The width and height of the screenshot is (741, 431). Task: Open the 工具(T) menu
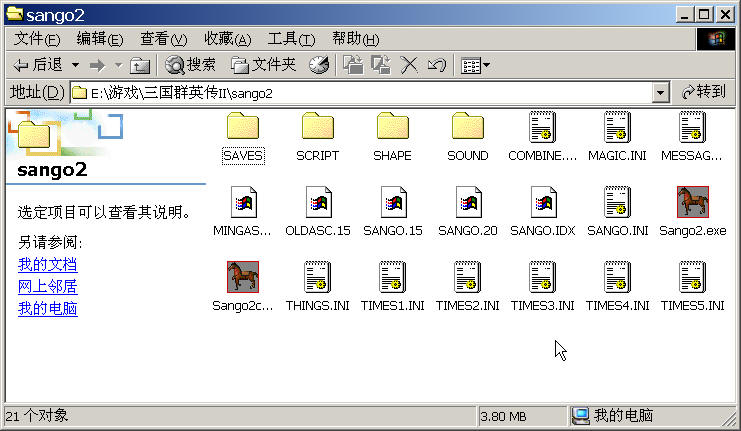(x=291, y=39)
